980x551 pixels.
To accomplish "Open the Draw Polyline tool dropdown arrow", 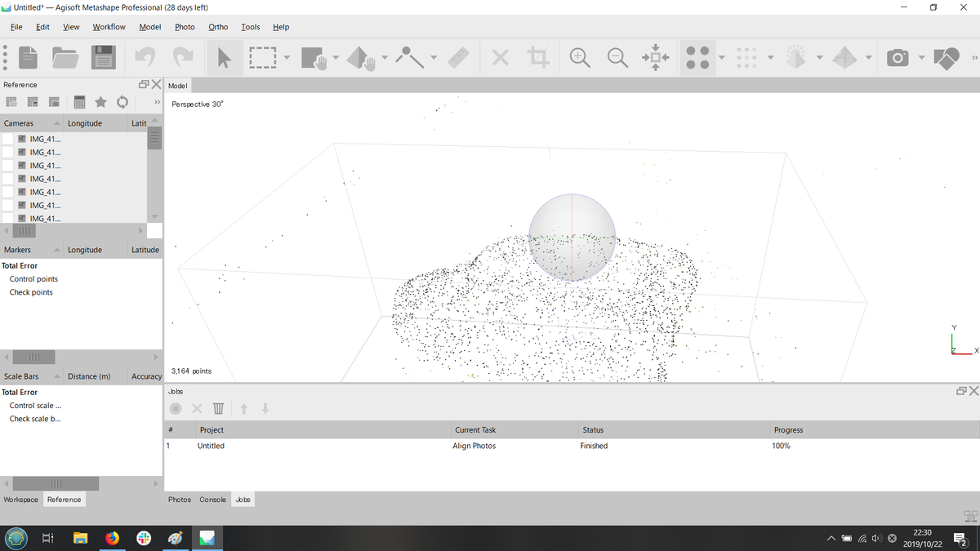I will (434, 57).
